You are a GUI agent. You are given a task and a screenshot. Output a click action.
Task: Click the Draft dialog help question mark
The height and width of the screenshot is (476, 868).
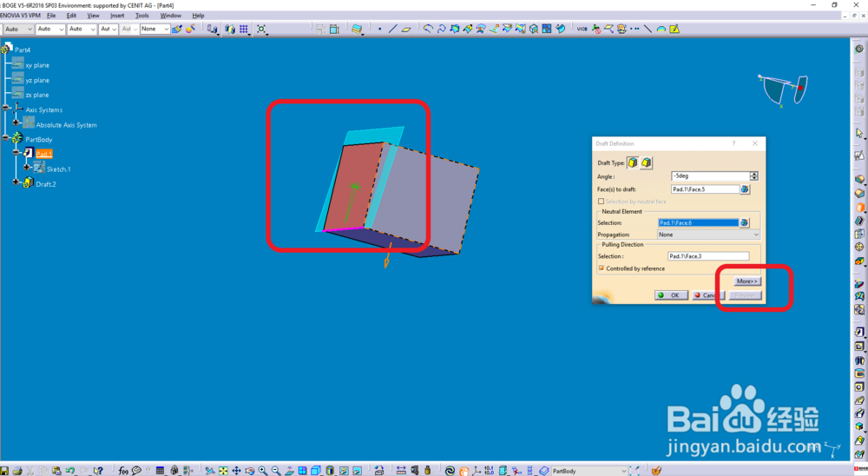[734, 143]
